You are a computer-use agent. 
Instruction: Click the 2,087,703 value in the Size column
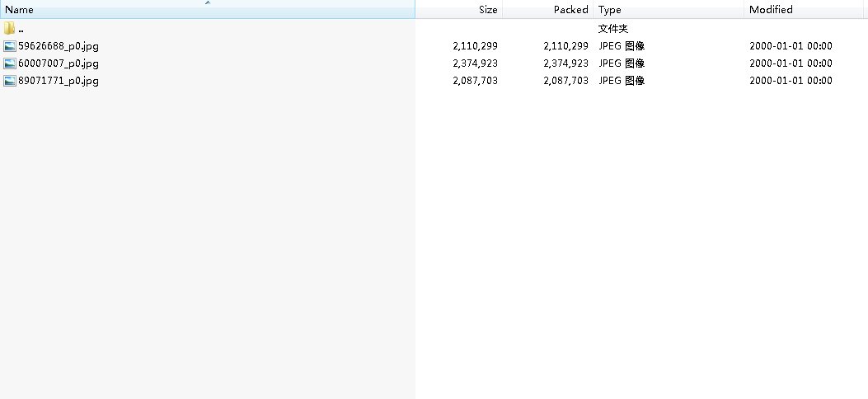click(475, 81)
